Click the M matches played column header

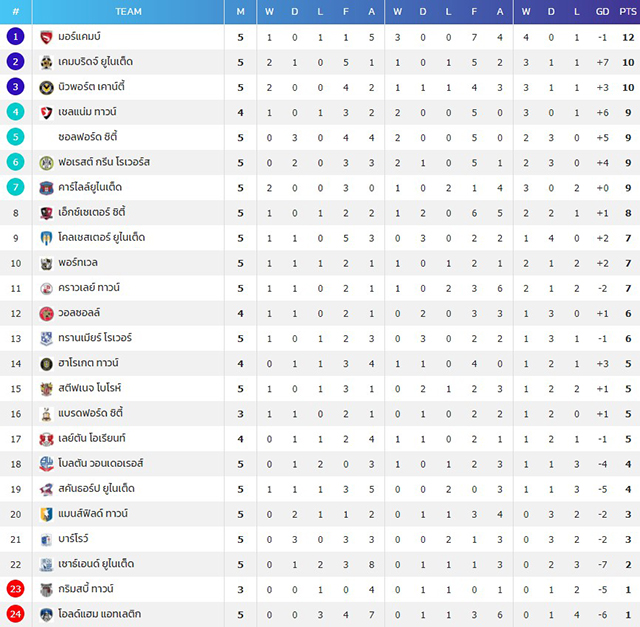coord(240,11)
